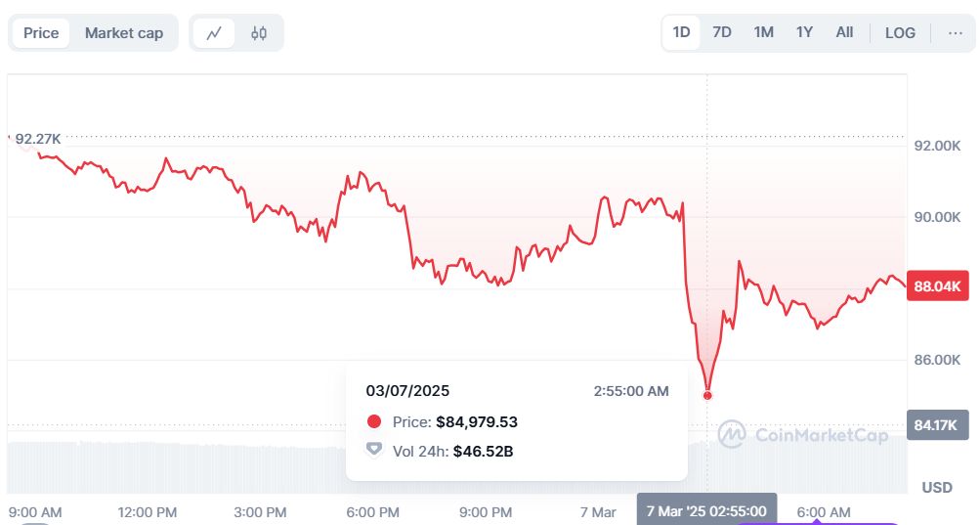Toggle the LOG scale button

coord(900,32)
